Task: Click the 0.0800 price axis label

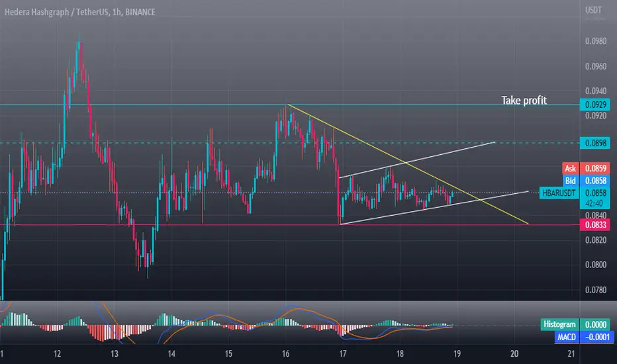Action: coord(595,265)
